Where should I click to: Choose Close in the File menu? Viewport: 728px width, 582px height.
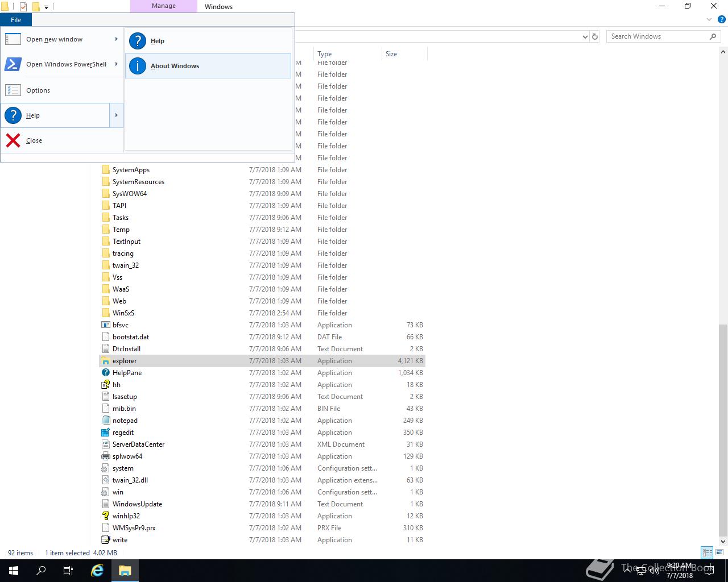(62, 140)
